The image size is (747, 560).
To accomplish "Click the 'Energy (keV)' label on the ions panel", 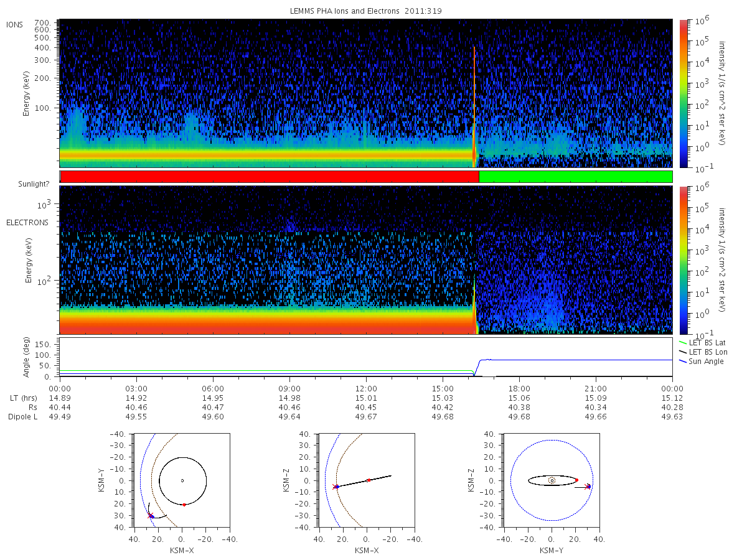I will coord(27,93).
